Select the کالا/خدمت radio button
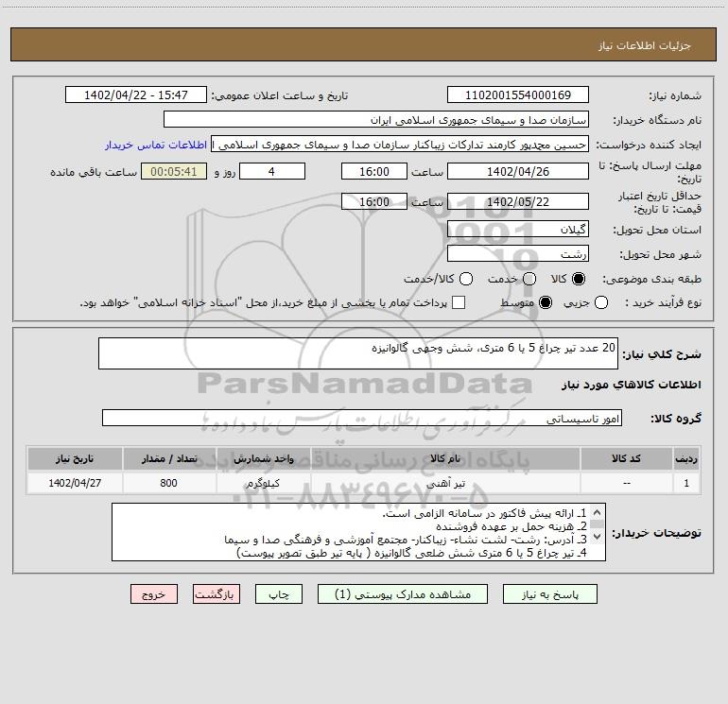 coord(466,279)
